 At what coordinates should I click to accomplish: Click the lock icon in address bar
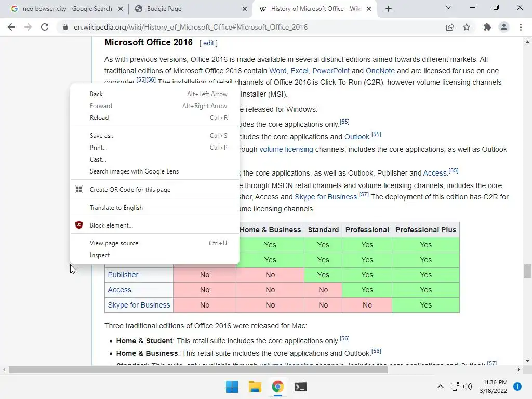pos(65,27)
